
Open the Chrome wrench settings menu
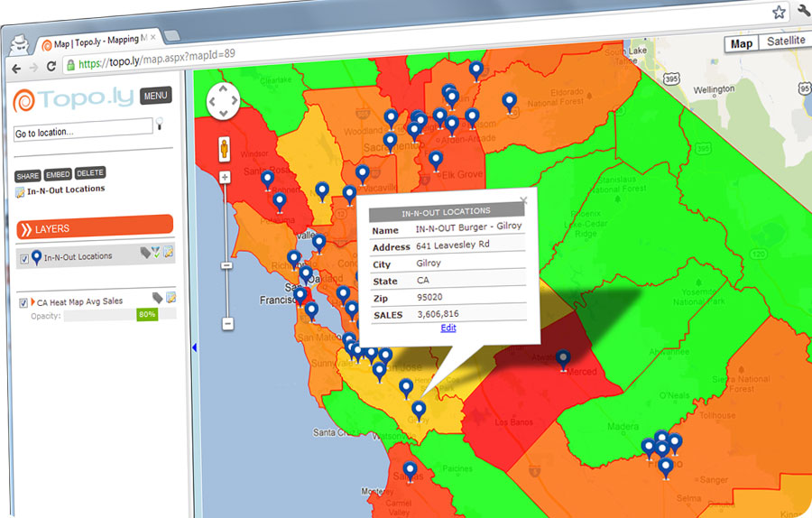pyautogui.click(x=803, y=13)
